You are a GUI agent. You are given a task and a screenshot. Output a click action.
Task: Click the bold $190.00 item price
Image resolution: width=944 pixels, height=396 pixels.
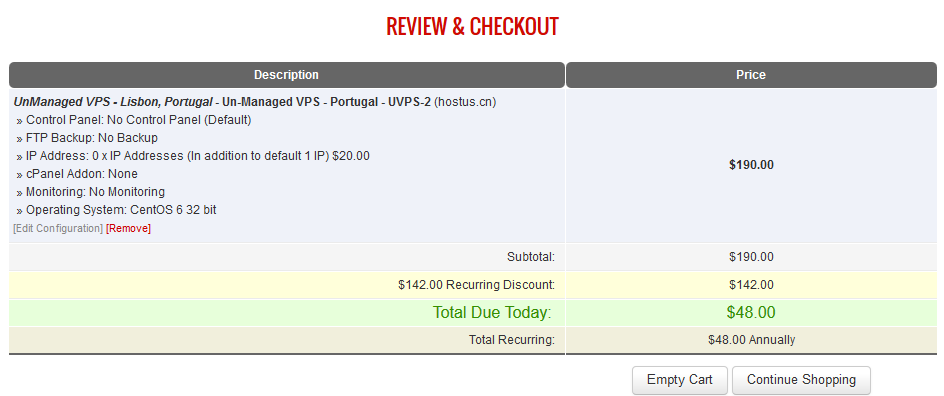[x=751, y=165]
